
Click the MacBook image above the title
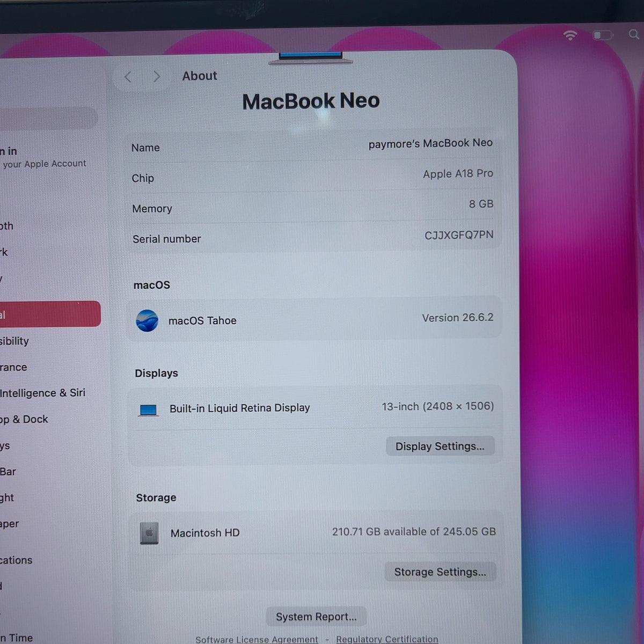310,58
